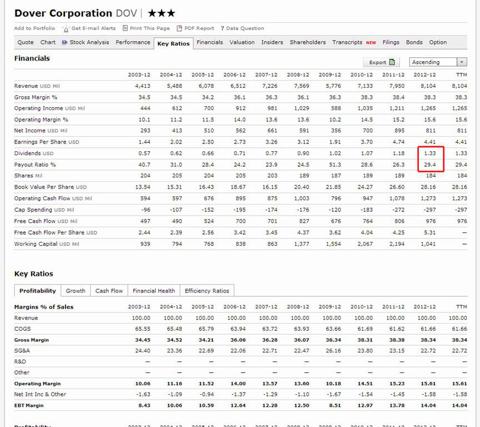The height and width of the screenshot is (427, 480).
Task: Click the Book Value Per Share label
Action: tap(50, 187)
